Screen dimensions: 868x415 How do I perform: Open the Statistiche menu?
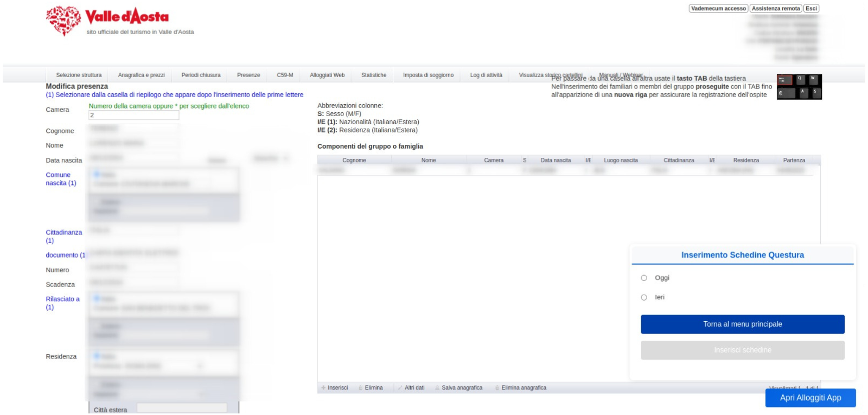pos(374,75)
